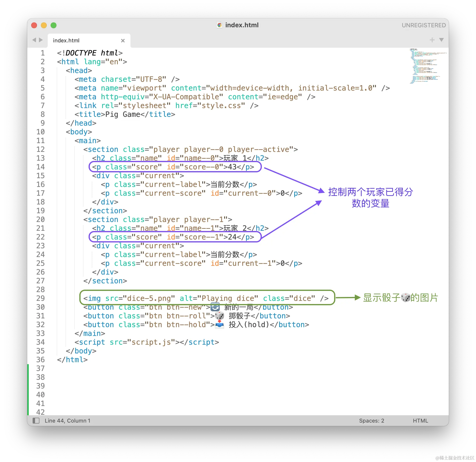Open the tab list dropdown triangle
This screenshot has width=476, height=462.
[441, 40]
